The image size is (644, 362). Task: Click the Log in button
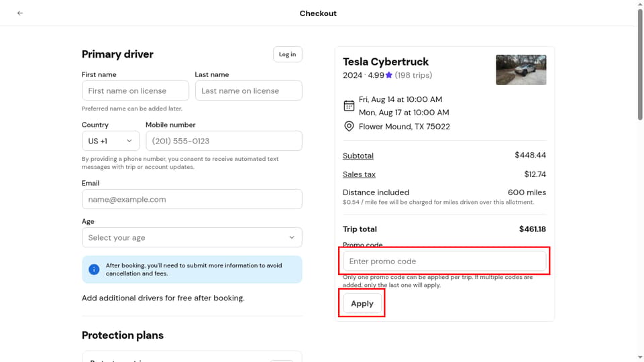pos(288,54)
